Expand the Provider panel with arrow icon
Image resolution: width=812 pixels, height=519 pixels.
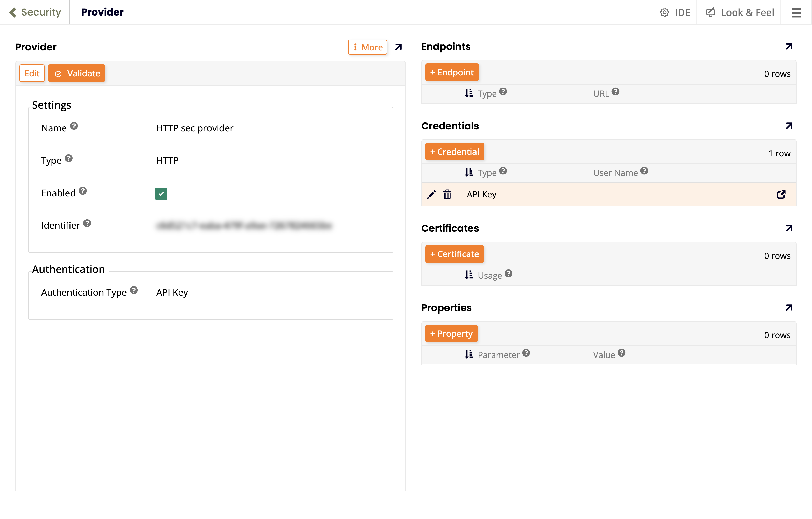pyautogui.click(x=398, y=47)
